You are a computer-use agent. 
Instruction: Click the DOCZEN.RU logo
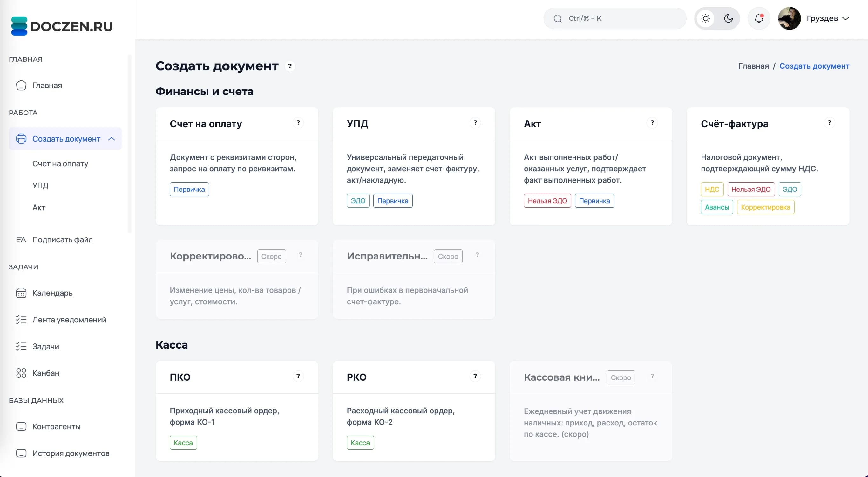point(62,26)
